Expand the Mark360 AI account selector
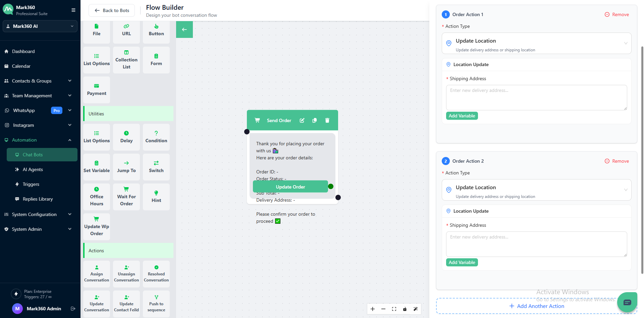644x318 pixels. pos(40,26)
